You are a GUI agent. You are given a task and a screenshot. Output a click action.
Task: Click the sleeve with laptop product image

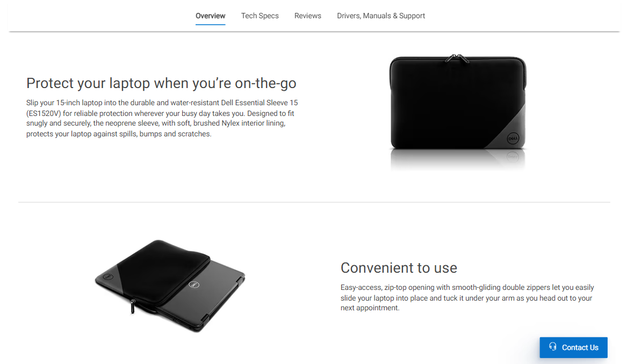pyautogui.click(x=170, y=286)
